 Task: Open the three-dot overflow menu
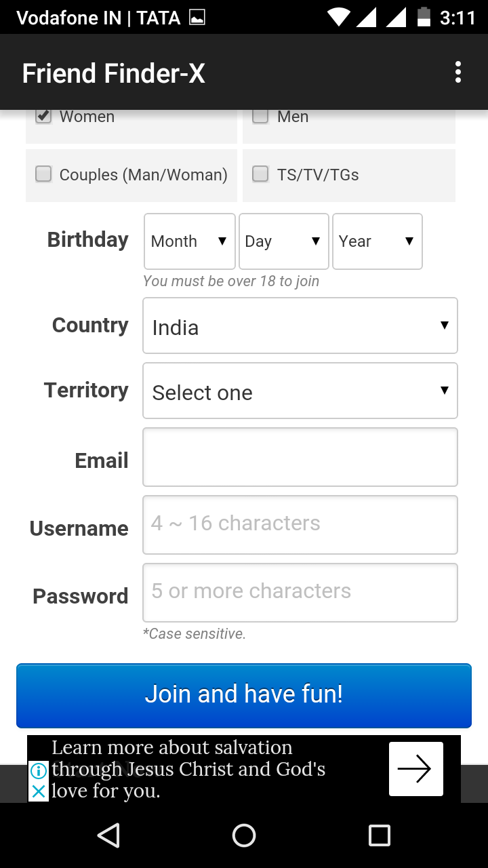(x=458, y=73)
